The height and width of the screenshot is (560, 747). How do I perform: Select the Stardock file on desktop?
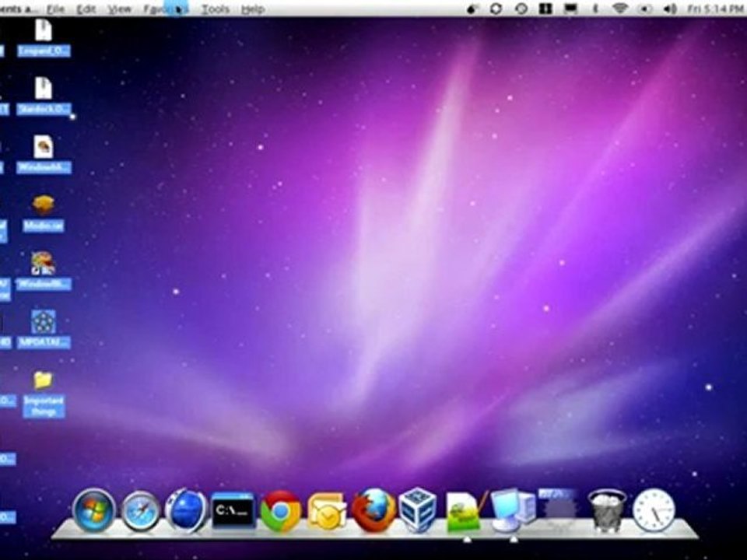44,96
